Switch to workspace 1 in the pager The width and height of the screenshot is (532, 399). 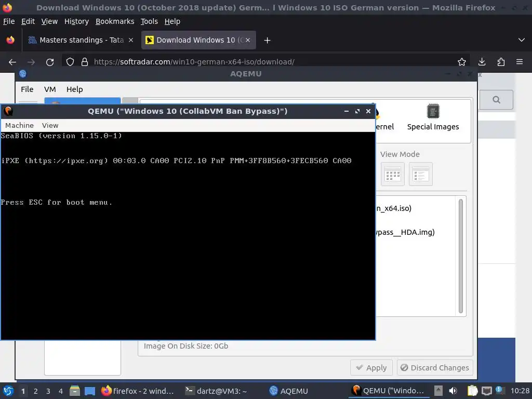coord(23,391)
